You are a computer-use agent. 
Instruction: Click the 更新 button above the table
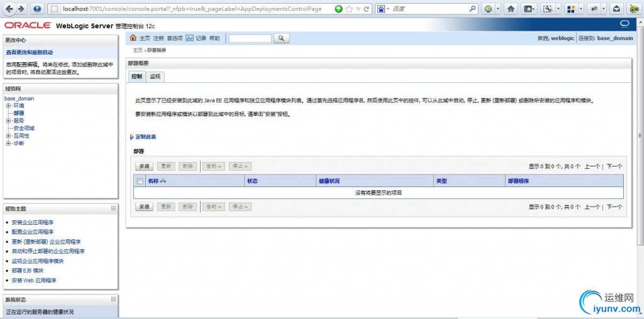point(166,166)
